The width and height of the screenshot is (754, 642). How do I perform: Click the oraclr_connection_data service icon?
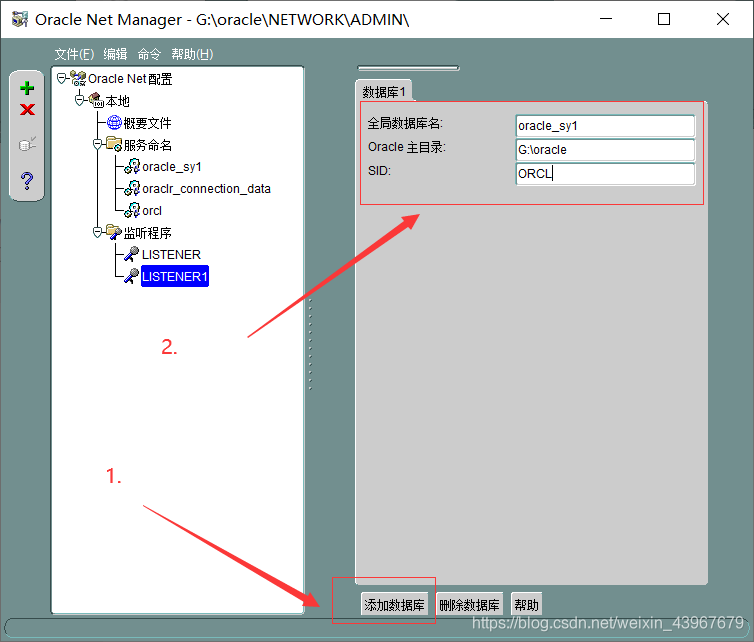click(132, 188)
